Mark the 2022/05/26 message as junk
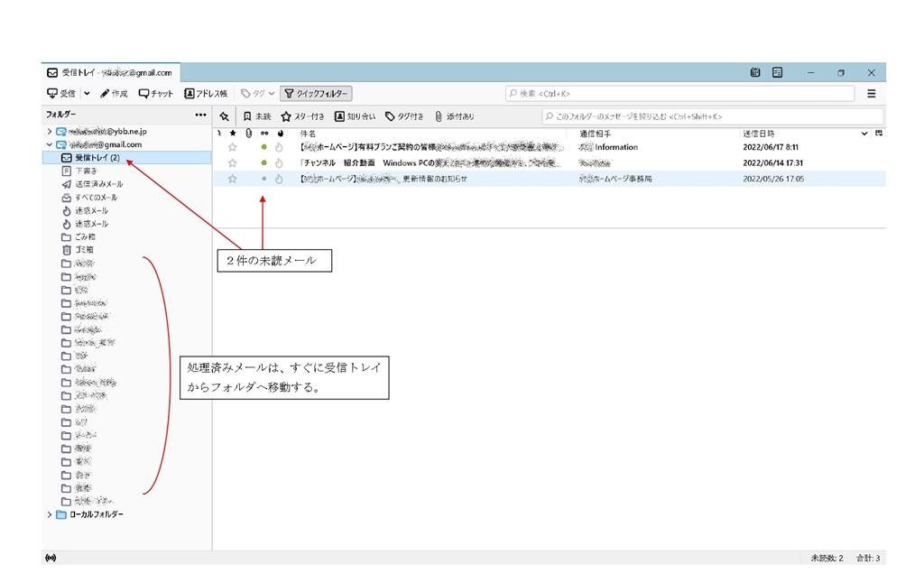Screen dimensions: 924x583 (280, 179)
